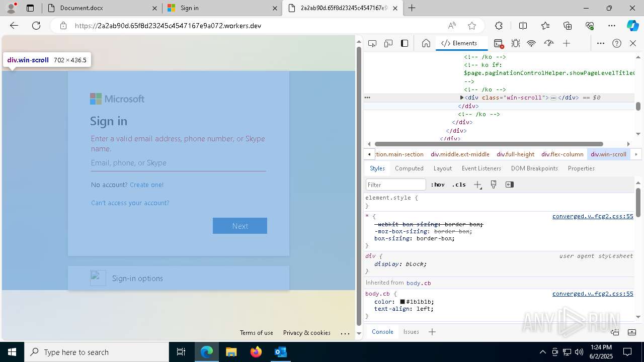This screenshot has height=362, width=644.
Task: Open Privacy & cookies link
Action: point(307,333)
